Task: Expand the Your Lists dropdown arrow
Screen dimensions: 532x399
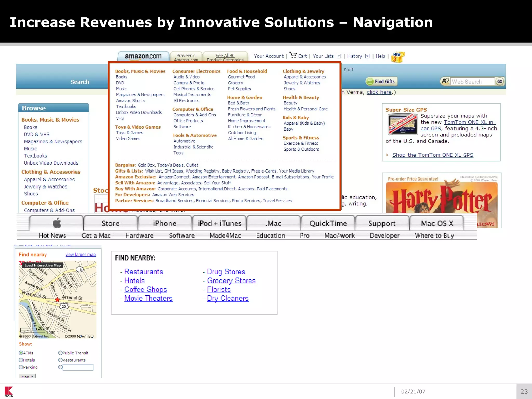Action: coord(339,56)
